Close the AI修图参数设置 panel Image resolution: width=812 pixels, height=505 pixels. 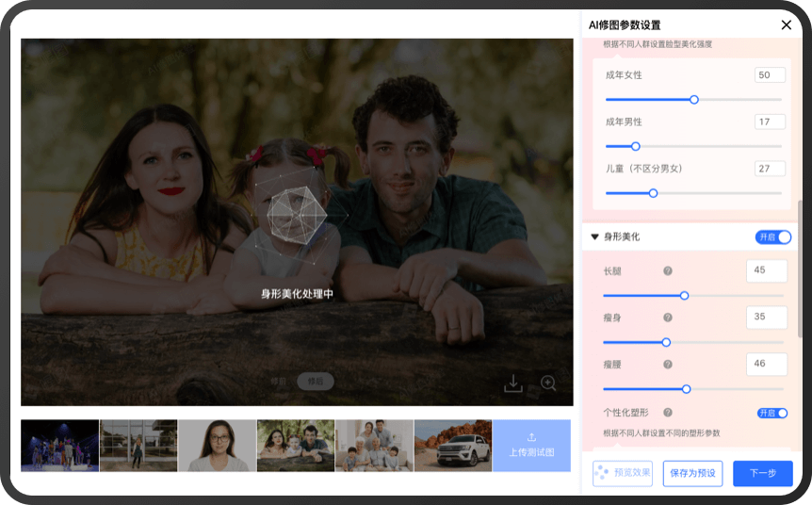click(x=787, y=25)
